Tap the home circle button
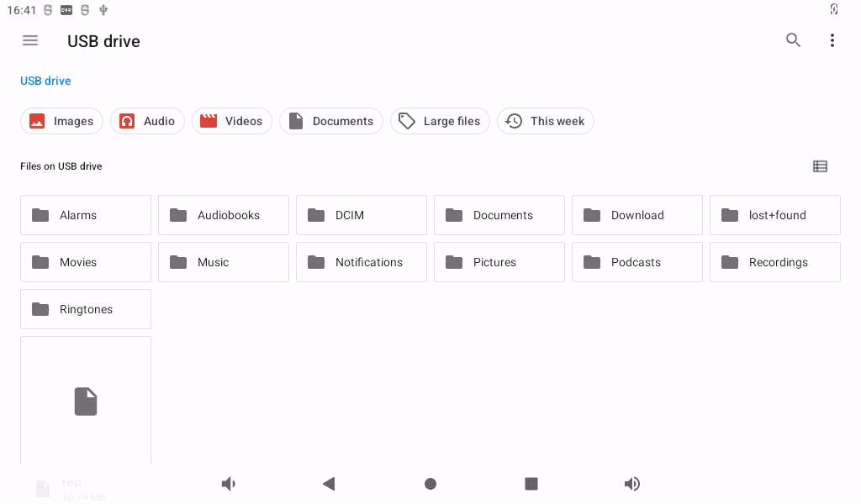The image size is (861, 504). [x=430, y=484]
